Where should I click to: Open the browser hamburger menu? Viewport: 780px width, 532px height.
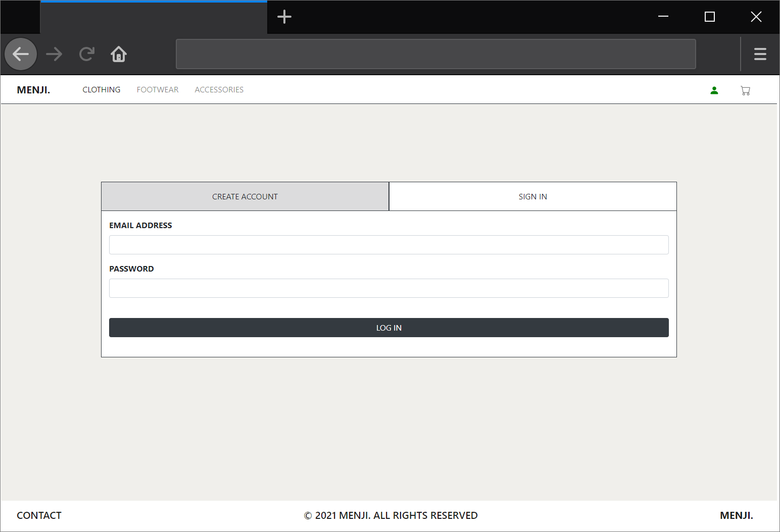click(760, 54)
